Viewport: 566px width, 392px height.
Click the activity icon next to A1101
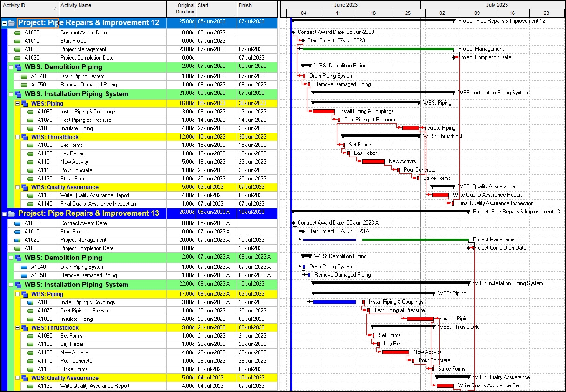31,162
